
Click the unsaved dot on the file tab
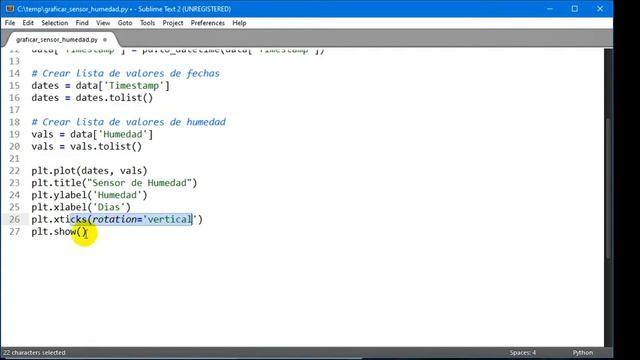(105, 40)
